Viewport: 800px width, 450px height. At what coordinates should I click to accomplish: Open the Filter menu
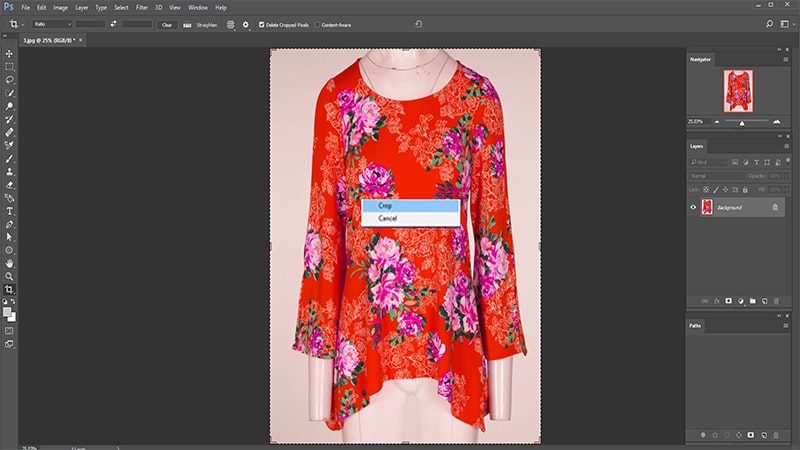pyautogui.click(x=142, y=8)
